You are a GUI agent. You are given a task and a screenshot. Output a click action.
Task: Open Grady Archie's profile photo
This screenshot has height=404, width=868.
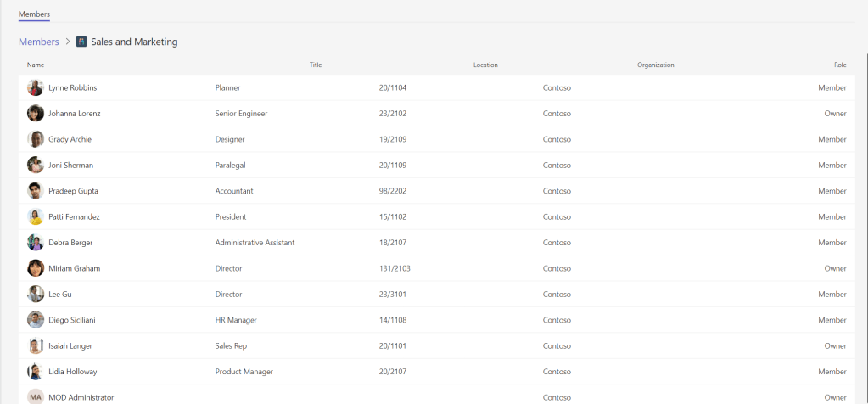[x=36, y=139]
